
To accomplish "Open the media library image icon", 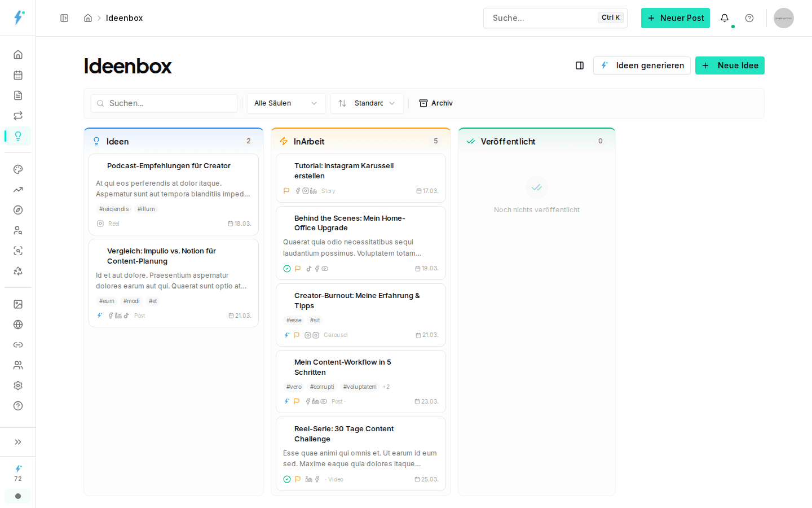I will [17, 304].
